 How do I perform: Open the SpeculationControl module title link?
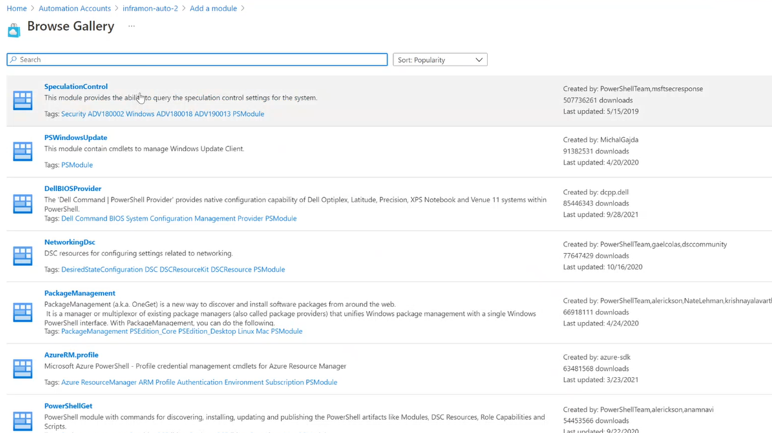click(x=76, y=87)
